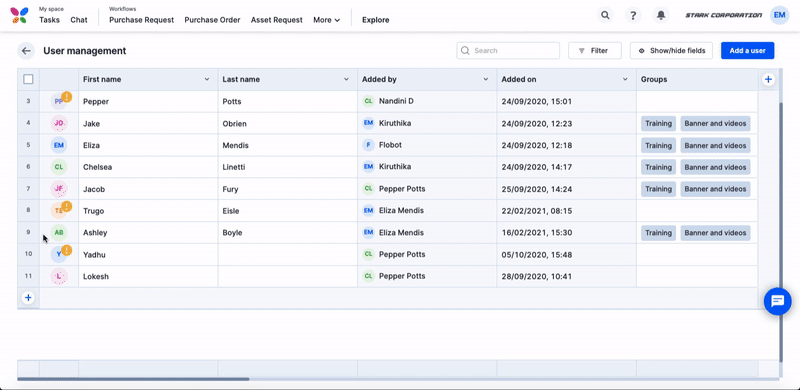This screenshot has height=390, width=800.
Task: Click the first name 'Yadhu'
Action: click(x=94, y=254)
